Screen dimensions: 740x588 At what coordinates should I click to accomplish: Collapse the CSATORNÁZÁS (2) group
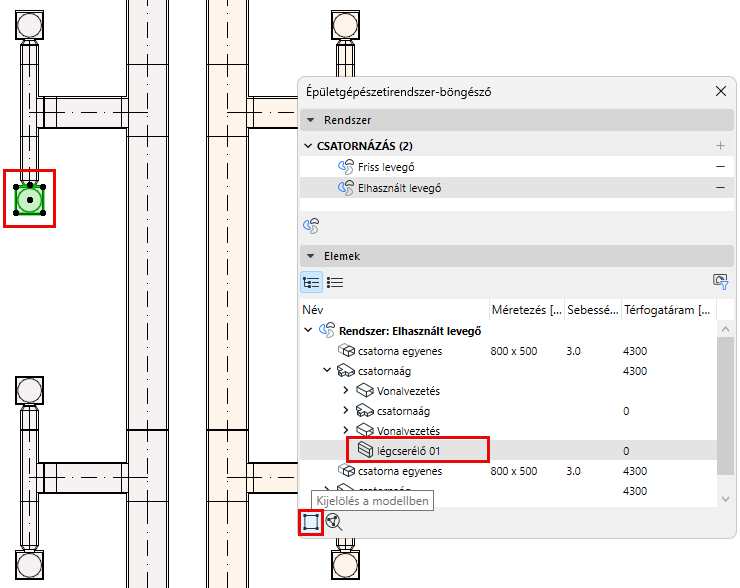308,146
